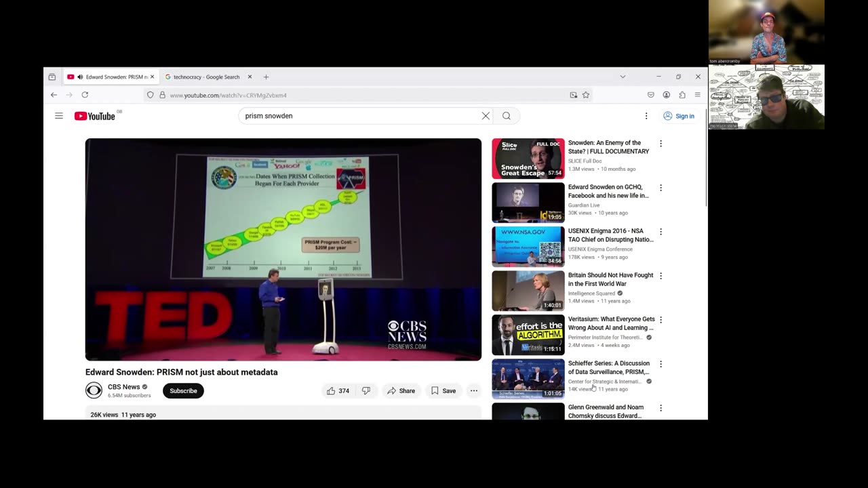Go back with the browser back arrow
The image size is (868, 488).
(54, 95)
